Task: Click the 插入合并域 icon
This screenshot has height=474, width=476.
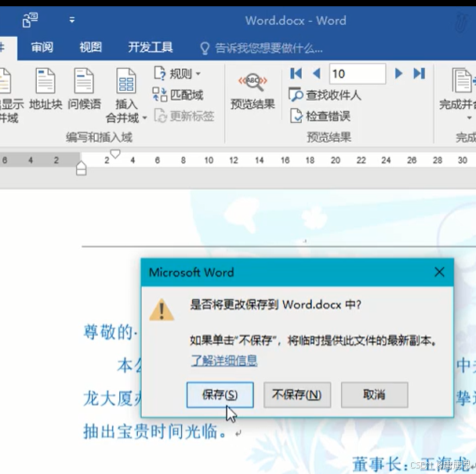Action: pos(126,81)
